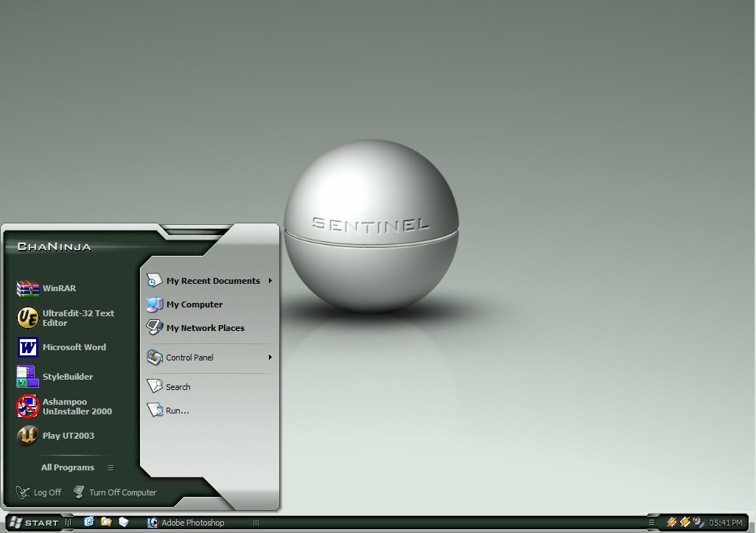Screen dimensions: 756x533
Task: Open the Start menu
Action: coord(33,522)
